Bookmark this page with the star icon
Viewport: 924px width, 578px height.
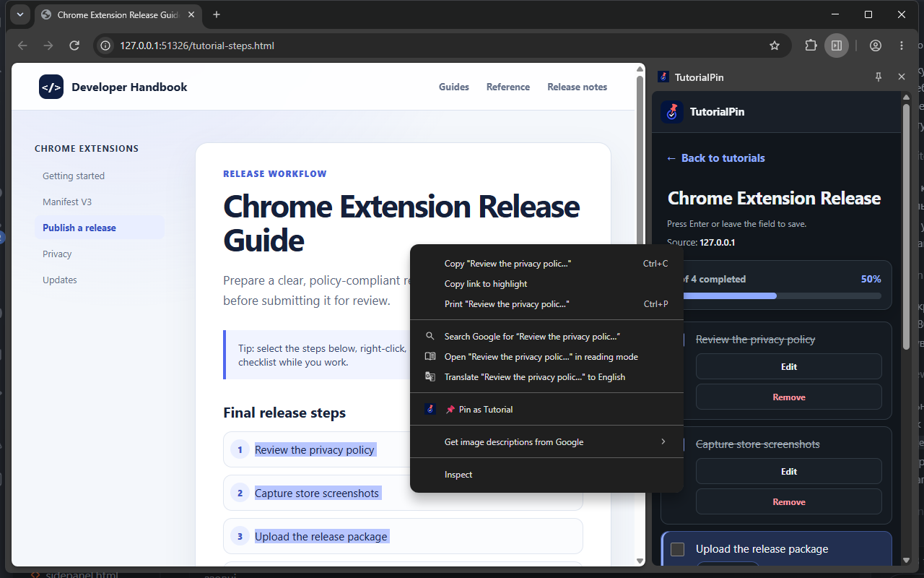[775, 46]
